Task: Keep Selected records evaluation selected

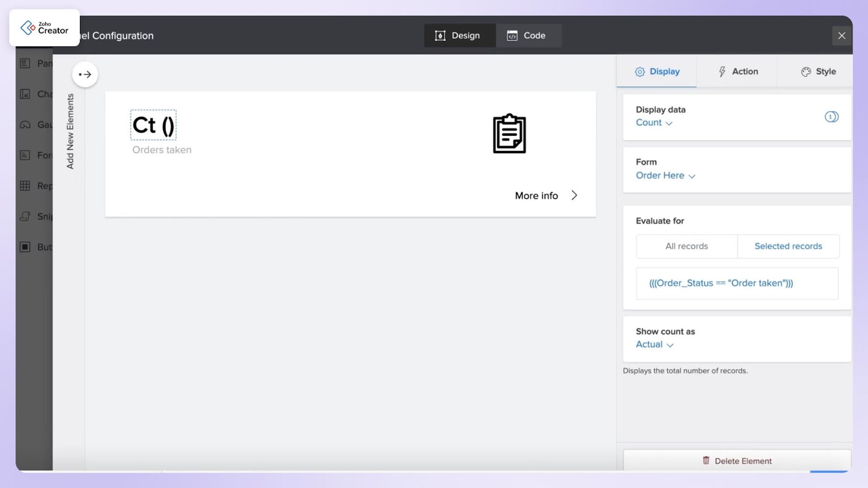Action: pos(788,246)
